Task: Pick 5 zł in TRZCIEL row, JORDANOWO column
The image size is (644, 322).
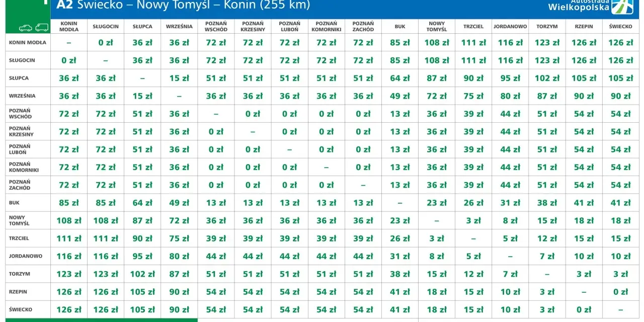Action: [510, 238]
